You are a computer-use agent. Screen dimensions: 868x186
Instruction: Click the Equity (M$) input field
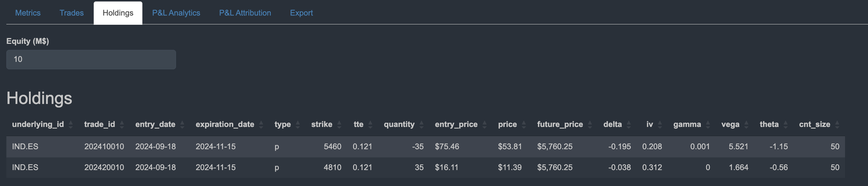91,59
